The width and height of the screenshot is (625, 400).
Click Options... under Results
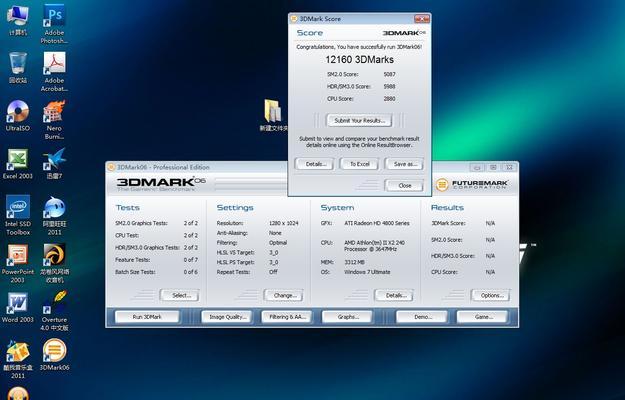coord(491,295)
